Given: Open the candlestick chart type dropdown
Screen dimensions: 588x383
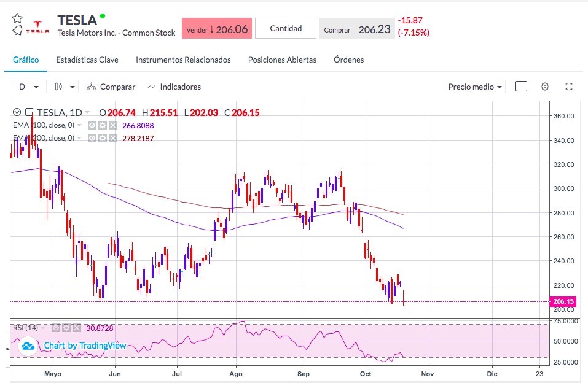Looking at the screenshot, I should coord(62,87).
